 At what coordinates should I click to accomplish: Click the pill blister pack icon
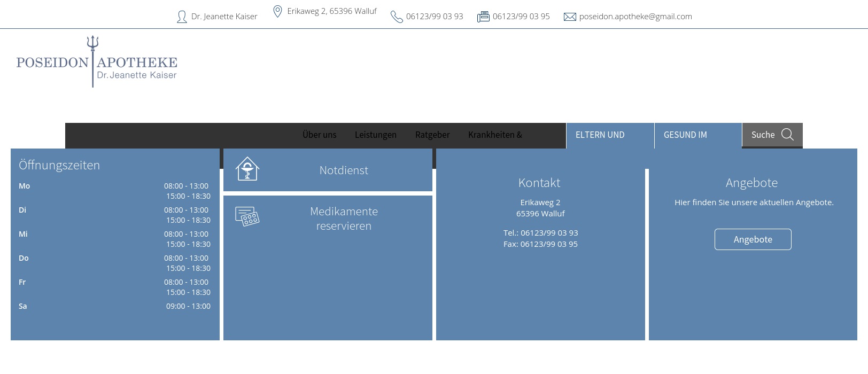[247, 216]
